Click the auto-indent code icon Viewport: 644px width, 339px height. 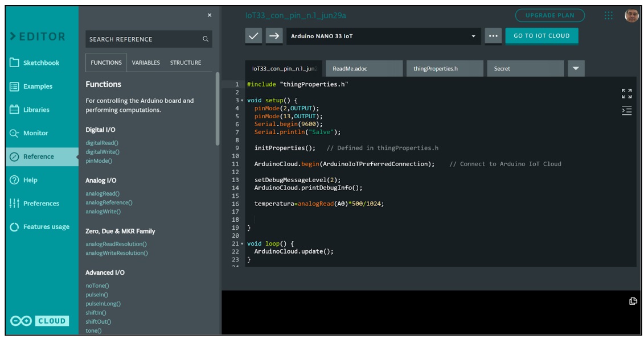[x=627, y=111]
